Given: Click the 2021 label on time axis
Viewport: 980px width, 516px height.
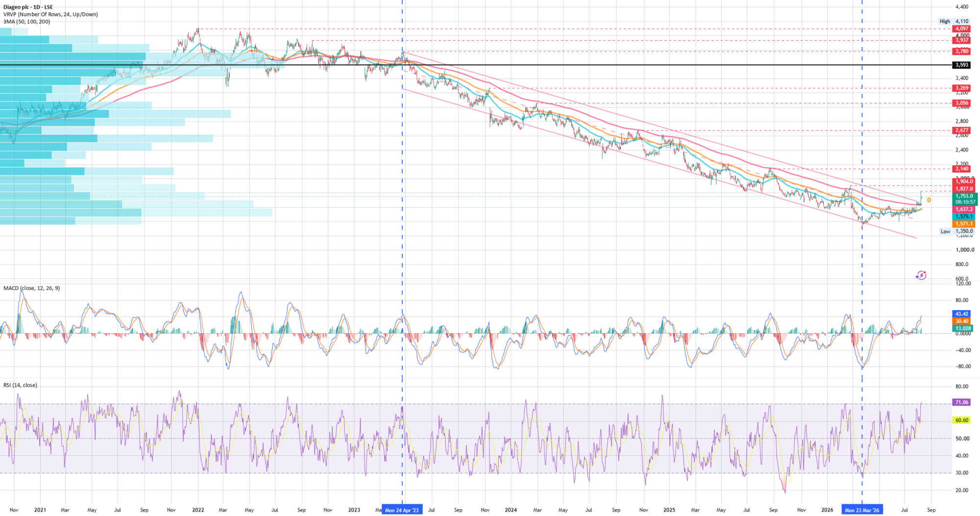Looking at the screenshot, I should (40, 510).
